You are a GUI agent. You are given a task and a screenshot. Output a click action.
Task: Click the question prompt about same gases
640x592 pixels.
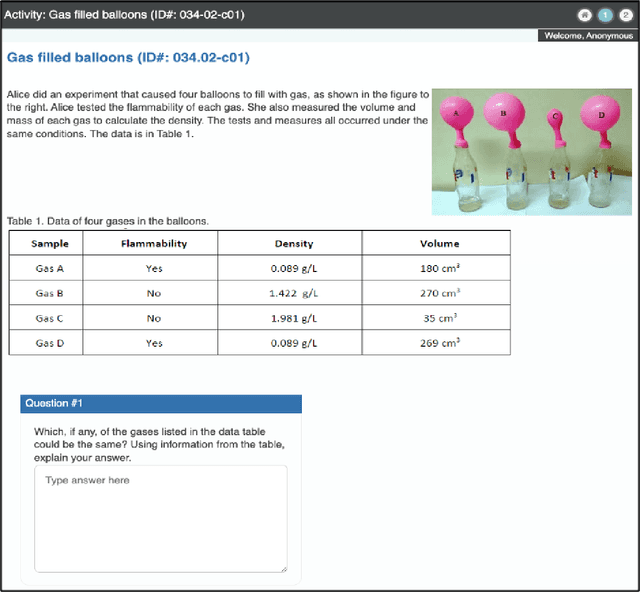[x=159, y=445]
